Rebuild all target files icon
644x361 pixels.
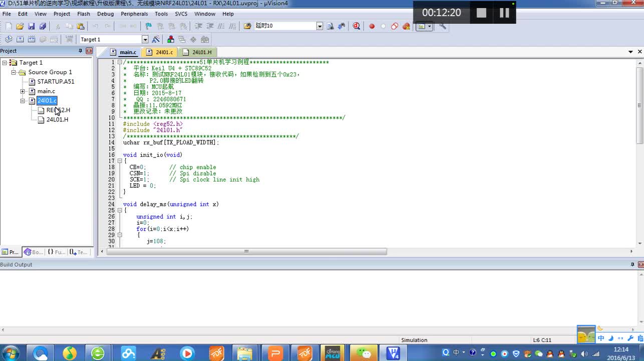tap(31, 39)
